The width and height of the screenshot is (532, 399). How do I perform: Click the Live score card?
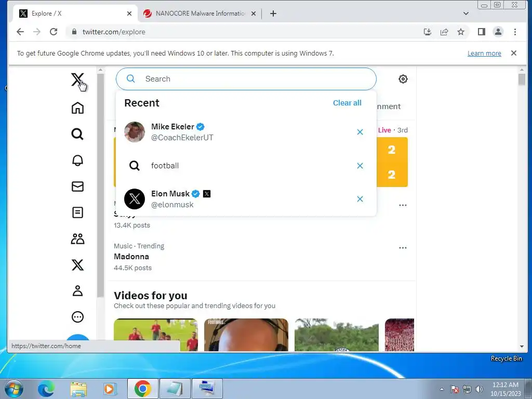[392, 162]
